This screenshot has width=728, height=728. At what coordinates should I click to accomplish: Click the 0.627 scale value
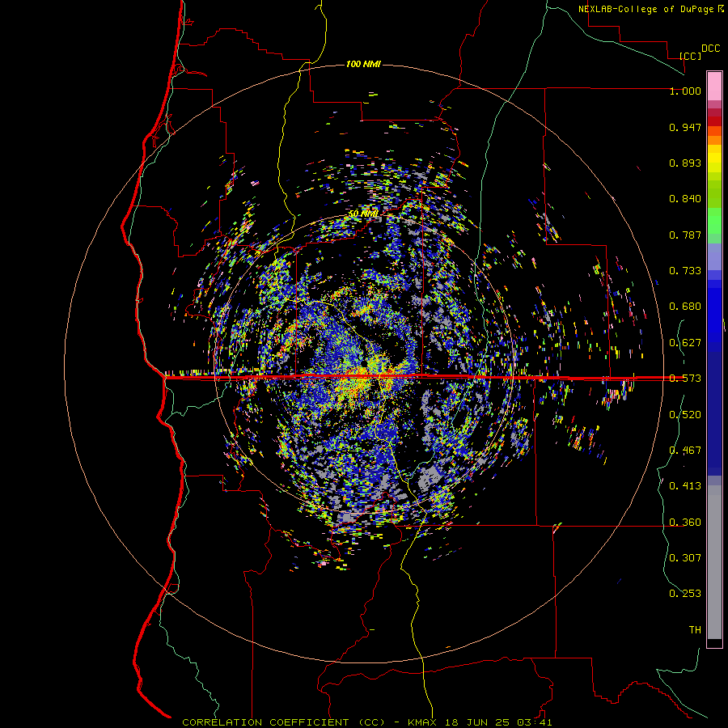click(x=685, y=343)
